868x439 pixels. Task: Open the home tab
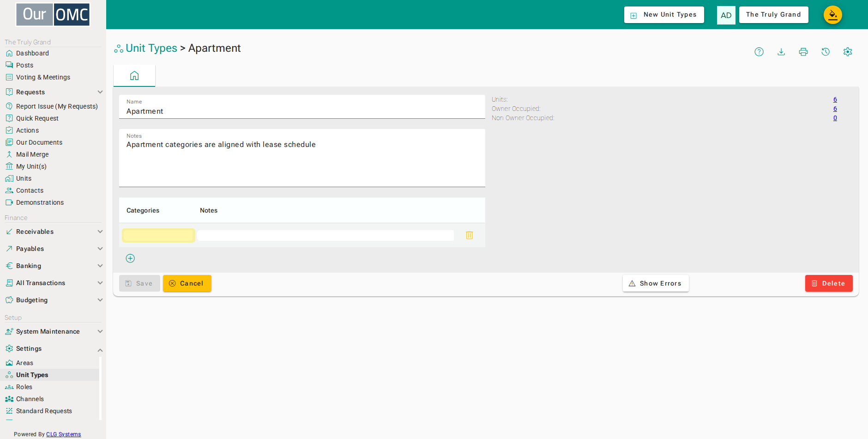point(134,75)
